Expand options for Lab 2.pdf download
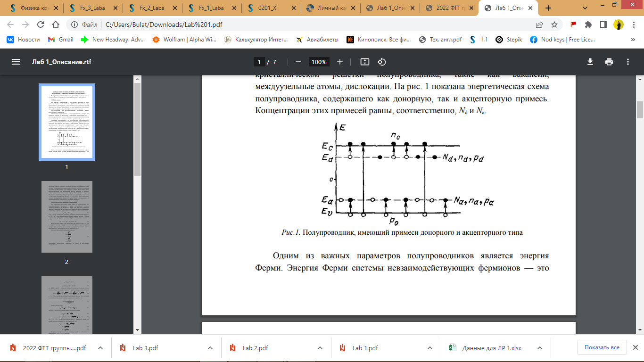Image resolution: width=644 pixels, height=362 pixels. click(x=320, y=348)
